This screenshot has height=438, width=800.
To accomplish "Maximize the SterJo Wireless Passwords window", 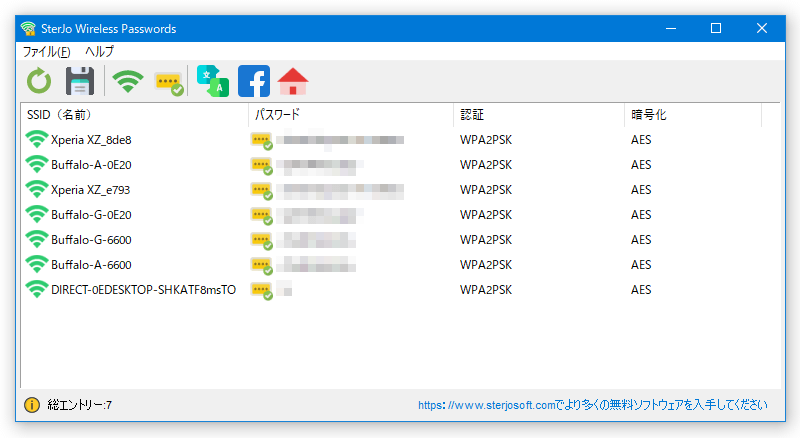I will (716, 29).
